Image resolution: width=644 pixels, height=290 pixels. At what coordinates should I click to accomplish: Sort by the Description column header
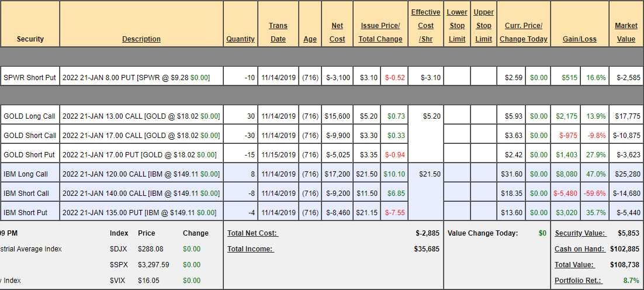[x=141, y=39]
